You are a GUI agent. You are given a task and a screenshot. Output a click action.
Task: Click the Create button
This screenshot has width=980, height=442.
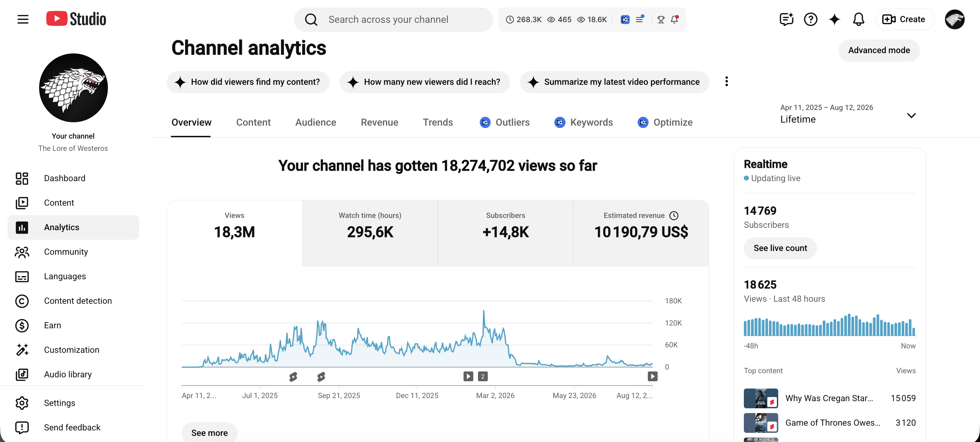coord(904,19)
